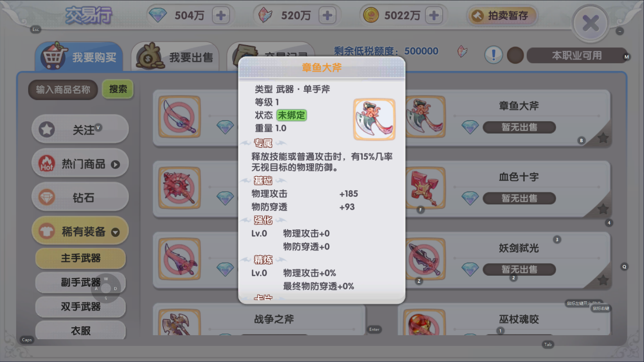Open the 拍卖暂存 button
Screen dimensions: 644x362
pyautogui.click(x=502, y=15)
